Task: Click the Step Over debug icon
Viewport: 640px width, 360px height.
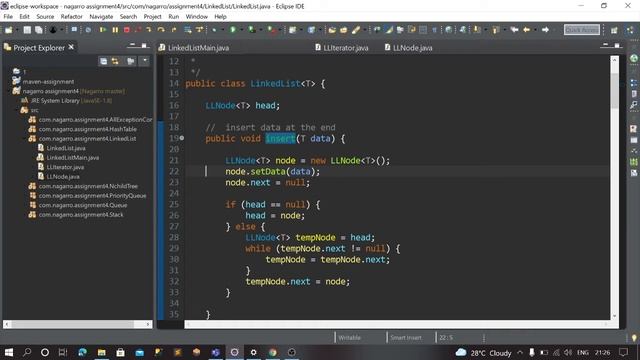Action: [x=161, y=30]
